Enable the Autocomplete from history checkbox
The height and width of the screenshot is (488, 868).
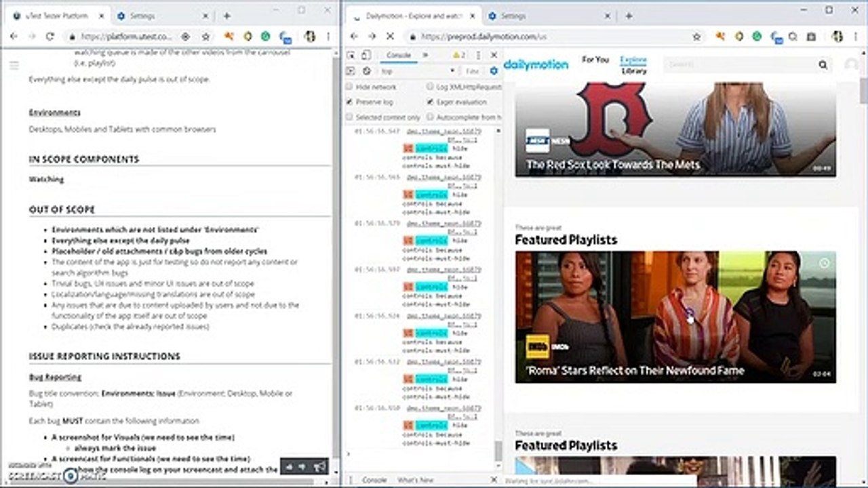point(431,117)
